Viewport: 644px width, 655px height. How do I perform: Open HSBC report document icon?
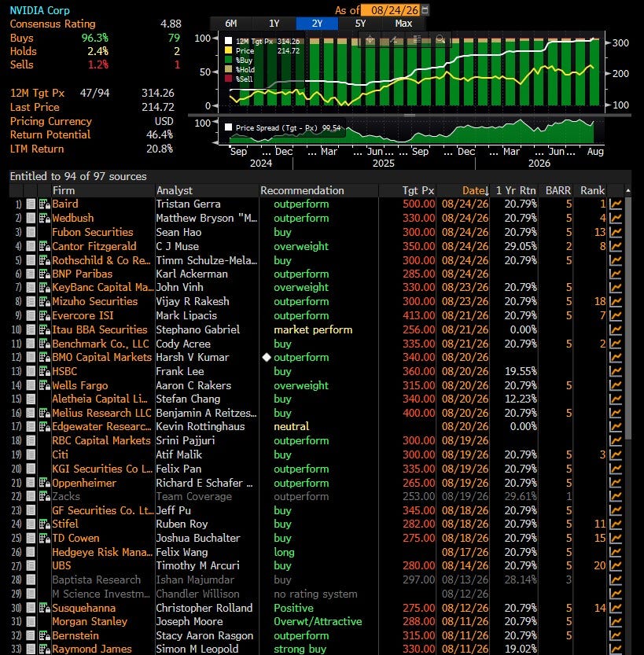pyautogui.click(x=31, y=371)
